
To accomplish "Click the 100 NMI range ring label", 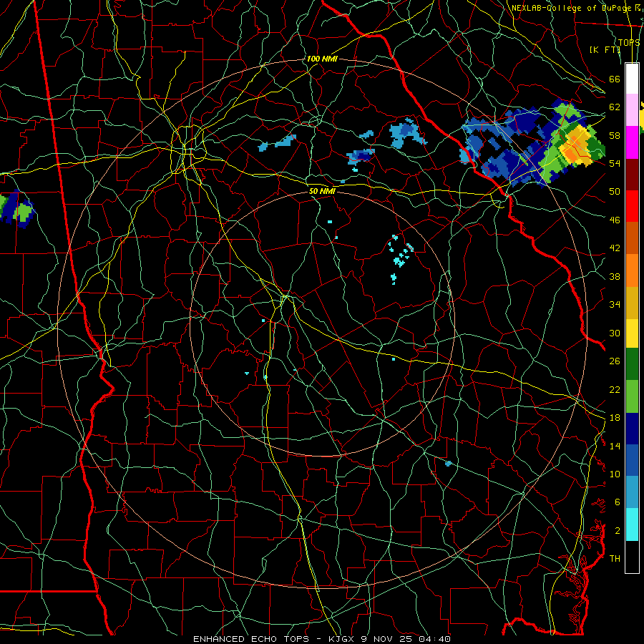I will click(322, 59).
